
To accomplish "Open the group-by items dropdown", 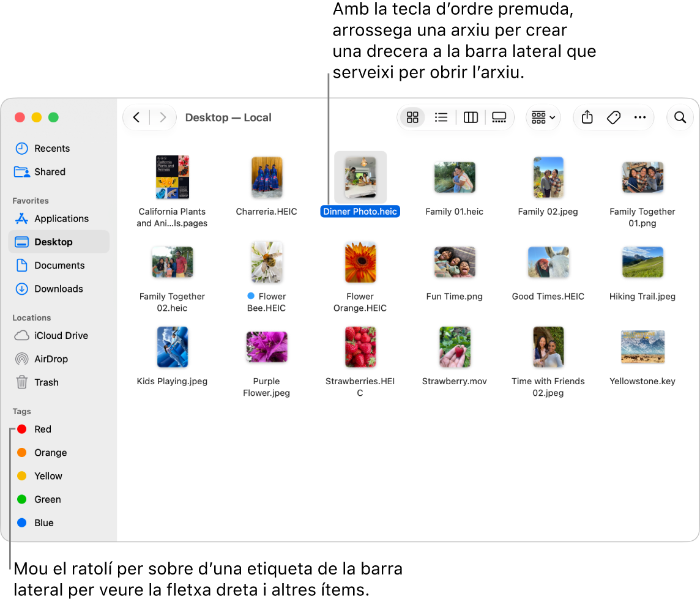I will [543, 117].
